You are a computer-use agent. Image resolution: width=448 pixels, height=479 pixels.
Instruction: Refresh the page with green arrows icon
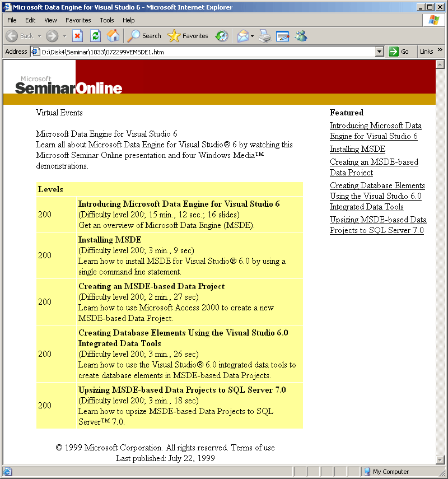(x=96, y=36)
